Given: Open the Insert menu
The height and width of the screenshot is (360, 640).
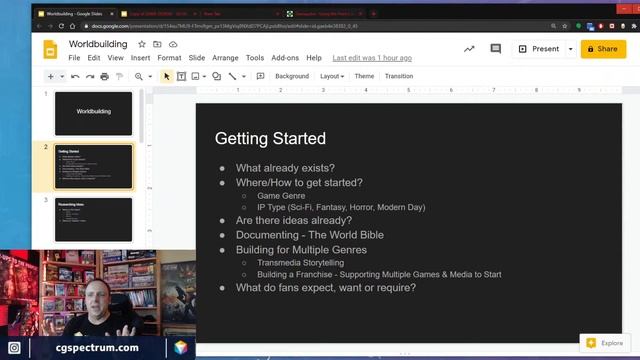Looking at the screenshot, I should (140, 58).
